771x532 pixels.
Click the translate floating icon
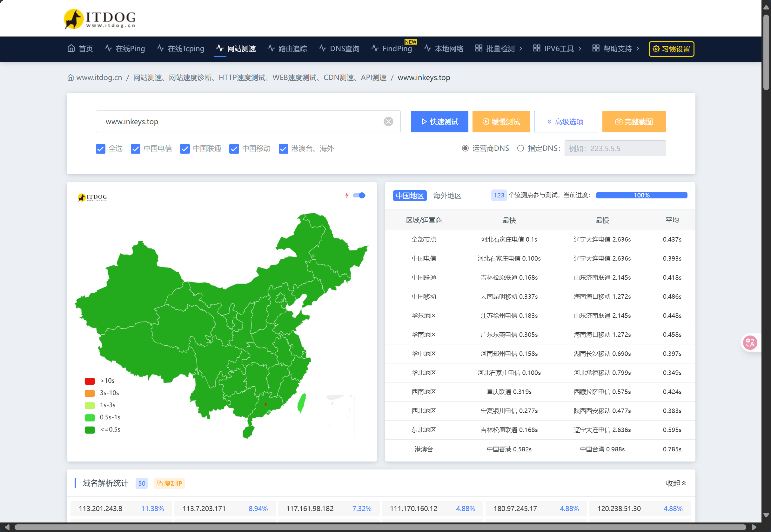[x=750, y=343]
